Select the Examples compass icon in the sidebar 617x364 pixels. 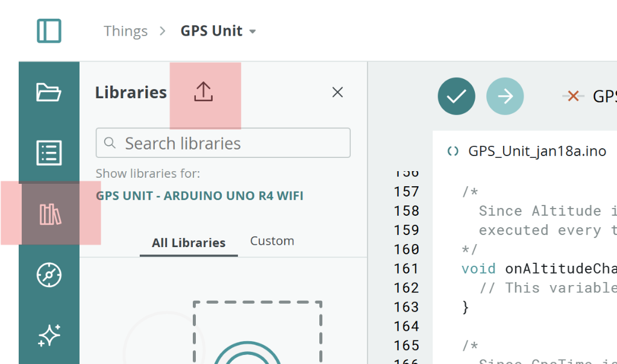(49, 275)
